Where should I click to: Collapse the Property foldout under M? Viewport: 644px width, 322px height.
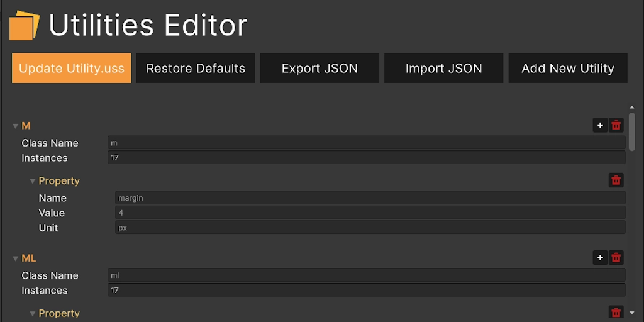[x=33, y=181]
